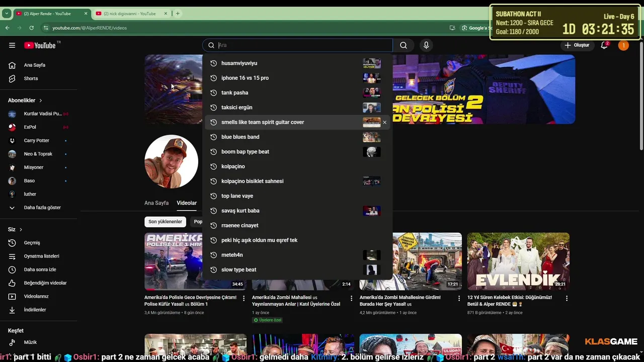Click the address bar URL
The height and width of the screenshot is (362, 644).
[90, 28]
